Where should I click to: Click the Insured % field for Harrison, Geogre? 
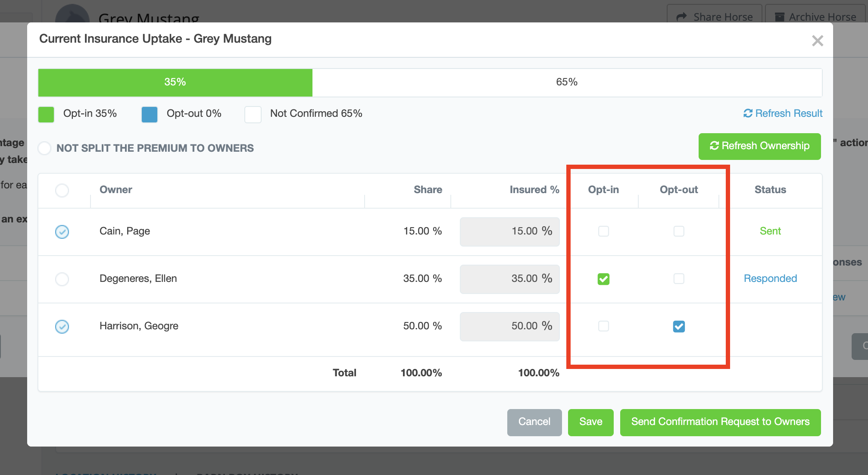point(509,326)
